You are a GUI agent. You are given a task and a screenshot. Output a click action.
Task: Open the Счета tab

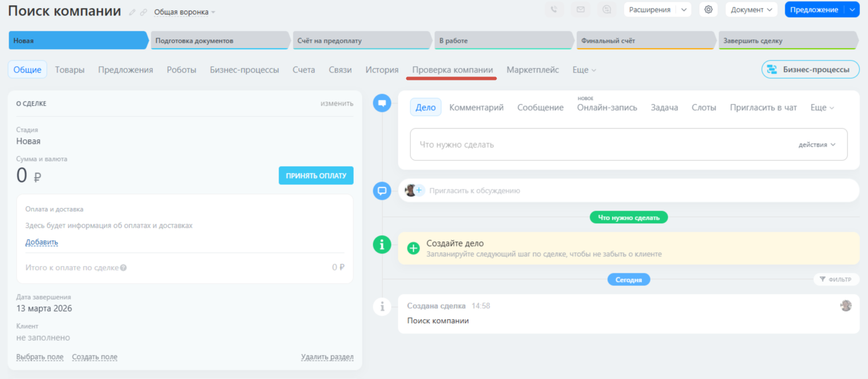pos(304,70)
